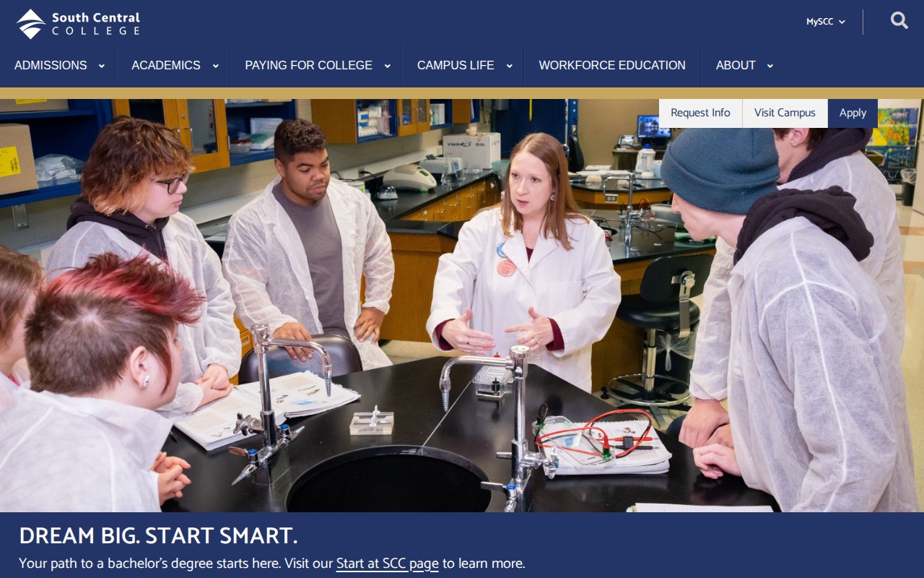Open the MySCC dropdown

[826, 22]
